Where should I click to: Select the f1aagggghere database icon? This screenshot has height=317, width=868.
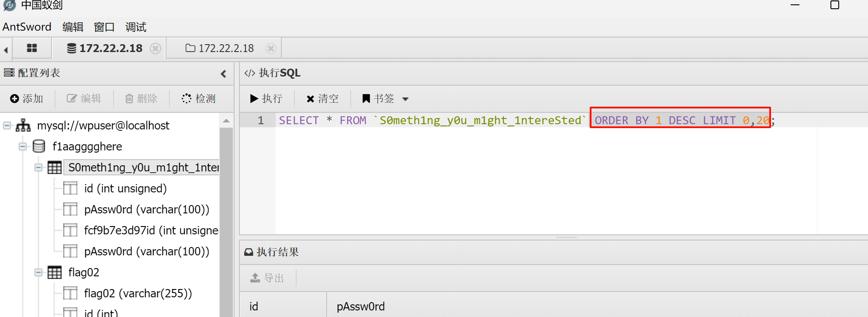[39, 146]
